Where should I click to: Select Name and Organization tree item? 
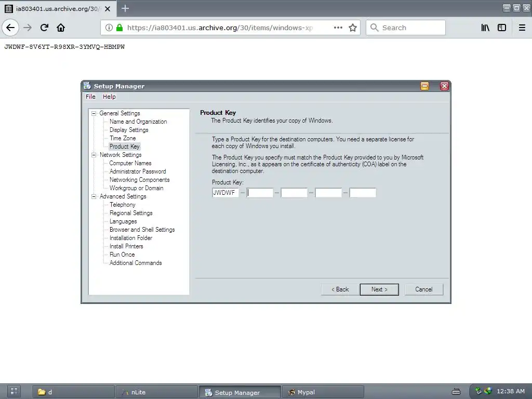click(138, 122)
